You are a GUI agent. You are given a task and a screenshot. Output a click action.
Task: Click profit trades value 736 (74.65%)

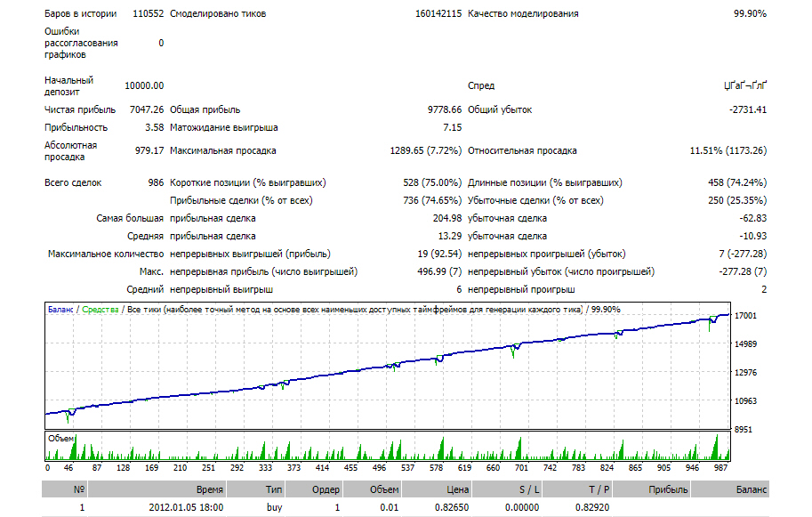(432, 200)
